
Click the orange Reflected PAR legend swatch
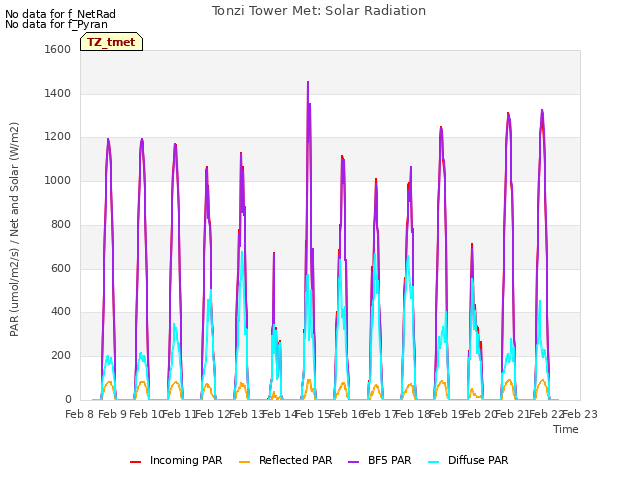coord(244,462)
